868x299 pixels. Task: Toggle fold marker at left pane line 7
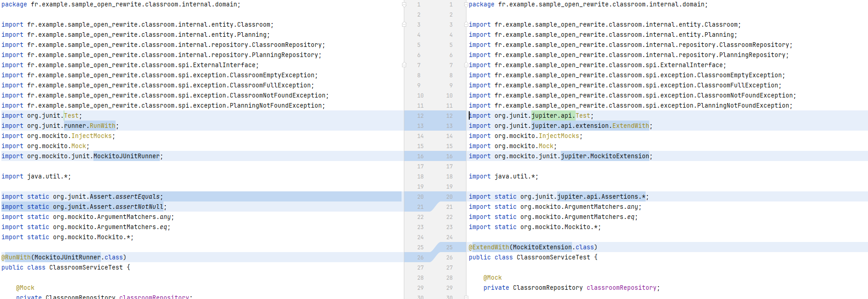404,65
